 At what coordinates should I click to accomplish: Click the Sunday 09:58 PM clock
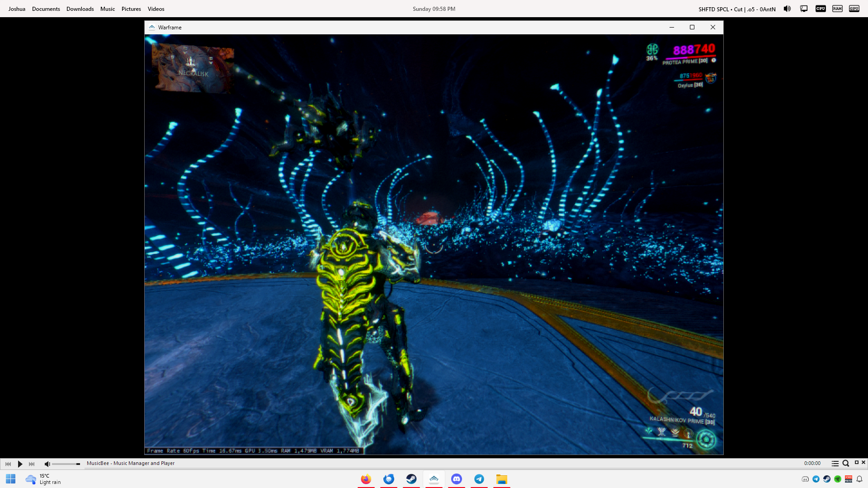[x=434, y=9]
